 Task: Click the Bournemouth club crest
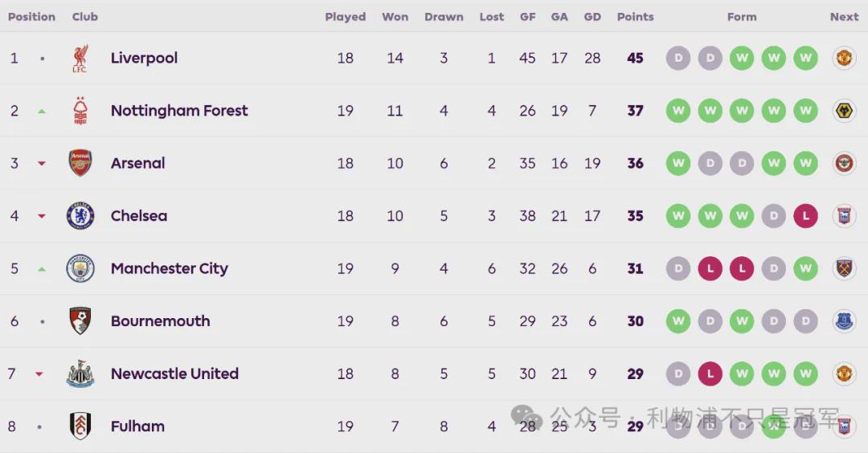coord(80,320)
